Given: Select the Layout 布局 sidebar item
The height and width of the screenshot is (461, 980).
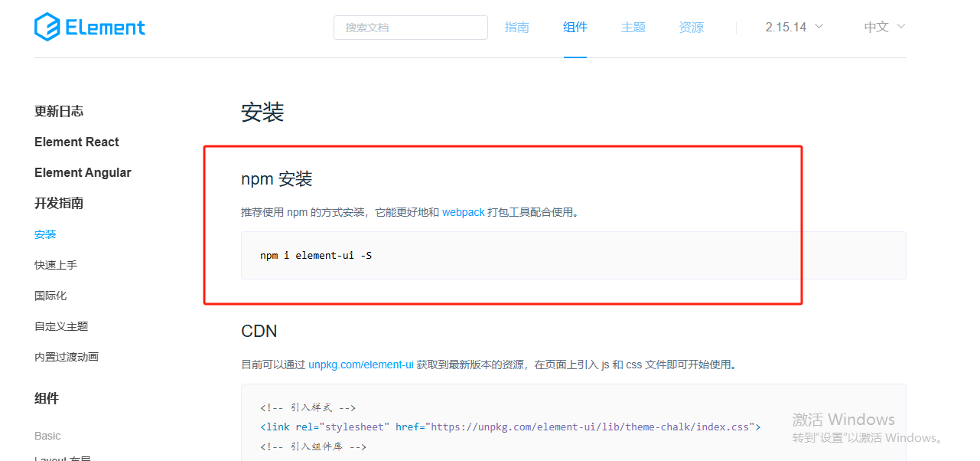Looking at the screenshot, I should coord(62,458).
